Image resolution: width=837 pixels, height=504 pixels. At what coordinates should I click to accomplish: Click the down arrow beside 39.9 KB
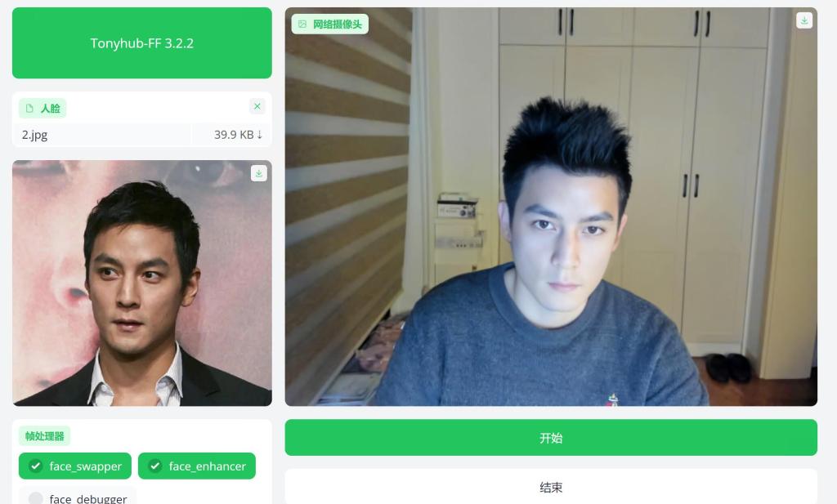click(260, 135)
